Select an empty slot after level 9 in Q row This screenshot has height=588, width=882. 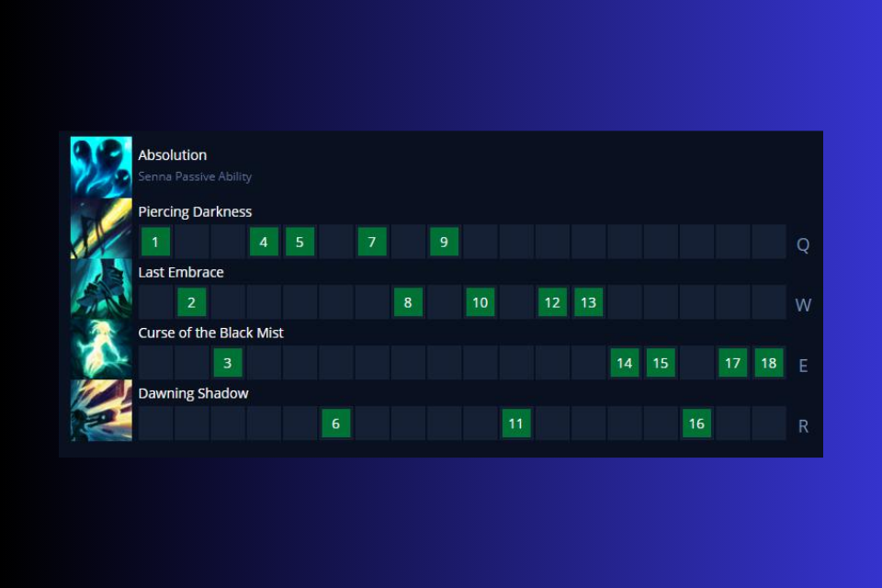coord(480,242)
